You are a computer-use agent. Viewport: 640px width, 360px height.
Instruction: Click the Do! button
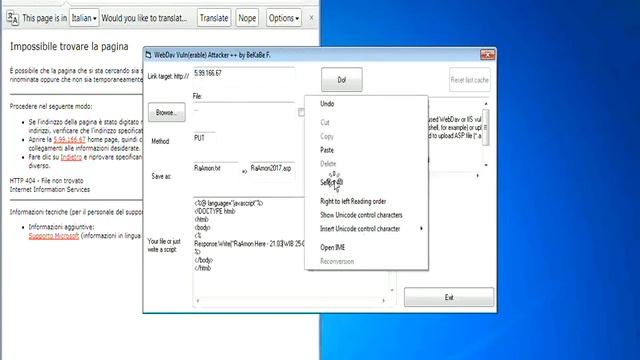(x=342, y=80)
